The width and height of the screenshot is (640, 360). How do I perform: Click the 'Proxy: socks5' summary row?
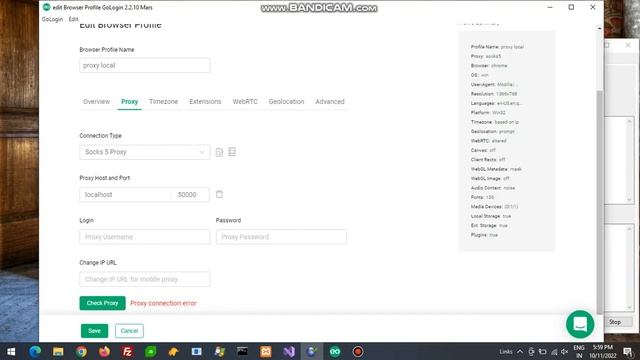(x=486, y=56)
